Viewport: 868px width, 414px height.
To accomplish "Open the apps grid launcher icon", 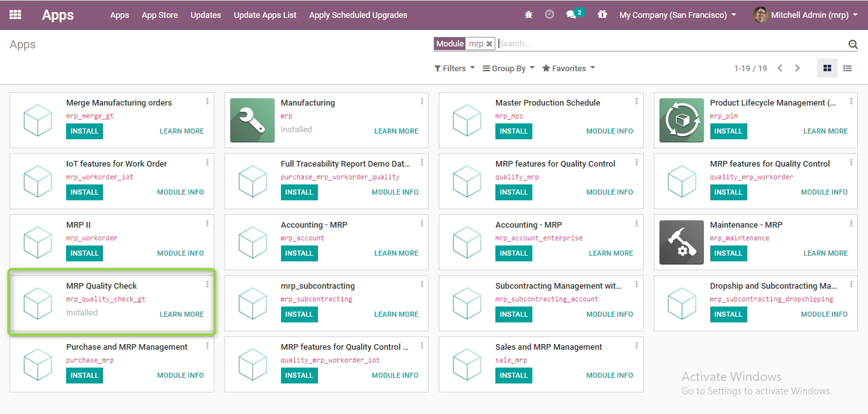I will point(14,15).
